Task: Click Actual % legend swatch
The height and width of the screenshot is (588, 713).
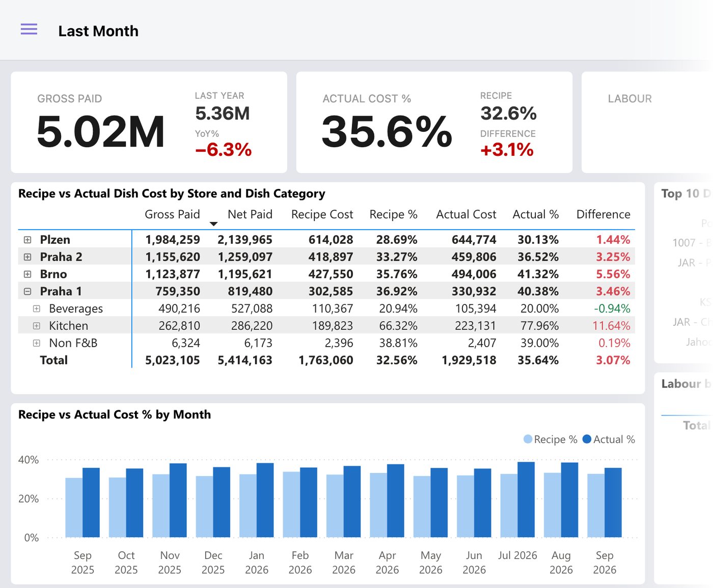Action: tap(587, 439)
